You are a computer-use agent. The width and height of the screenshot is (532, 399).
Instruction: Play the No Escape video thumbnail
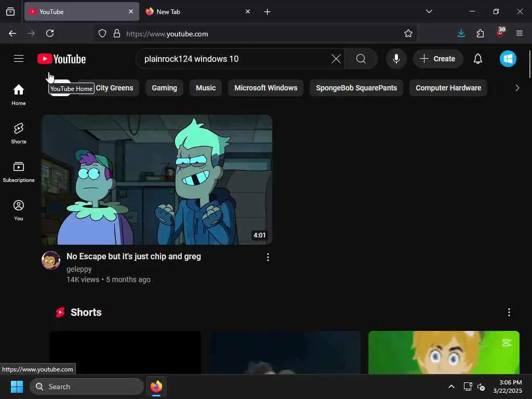coord(157,180)
